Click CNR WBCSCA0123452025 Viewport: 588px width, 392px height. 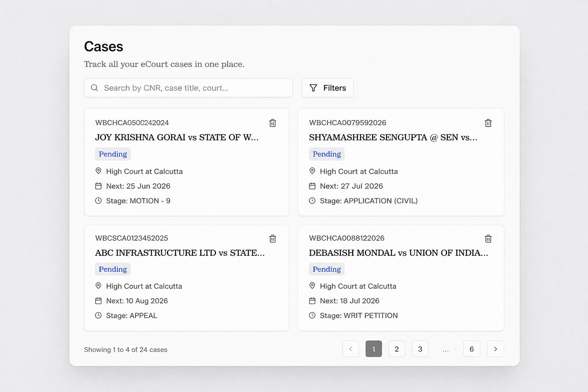point(132,238)
